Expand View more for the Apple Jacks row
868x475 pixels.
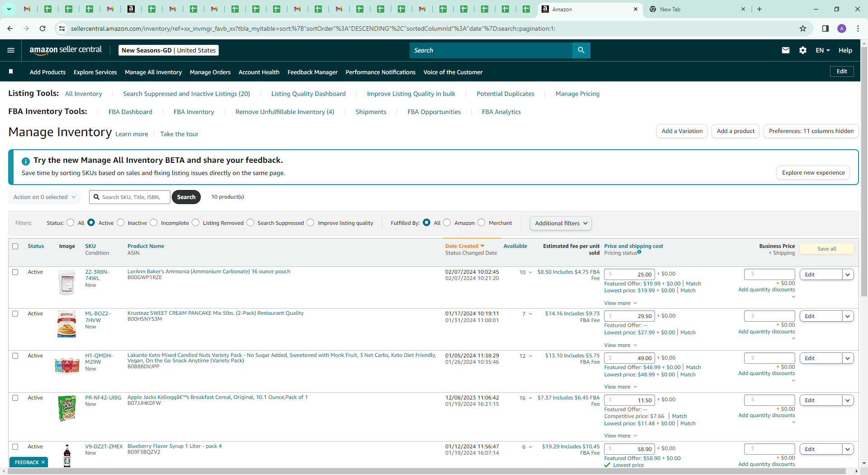pos(621,436)
